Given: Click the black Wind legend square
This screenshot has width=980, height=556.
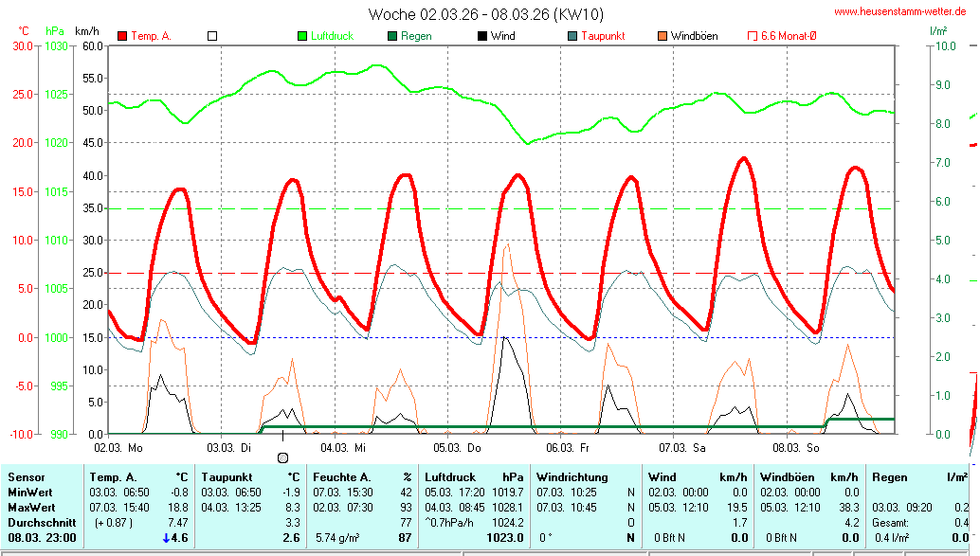Looking at the screenshot, I should tap(482, 36).
